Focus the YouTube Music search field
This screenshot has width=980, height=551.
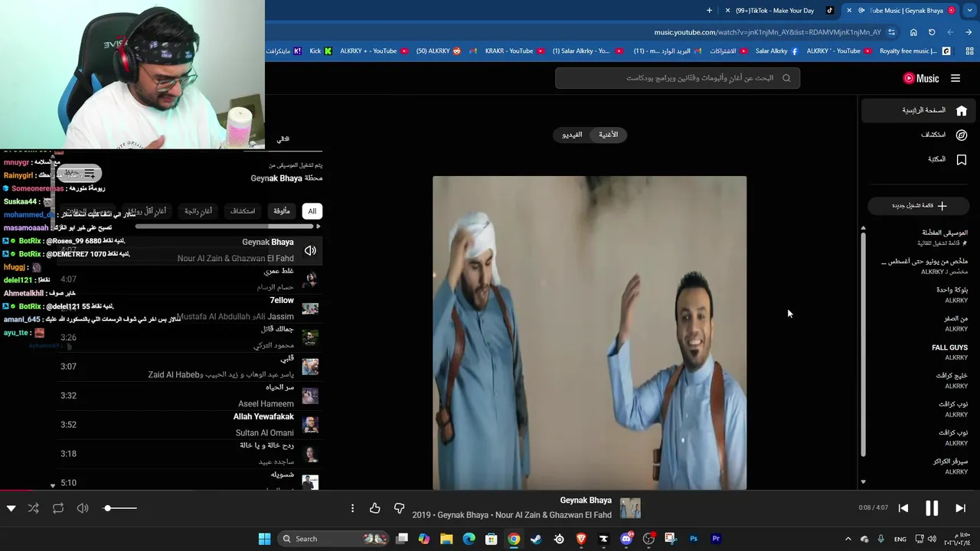pyautogui.click(x=678, y=78)
